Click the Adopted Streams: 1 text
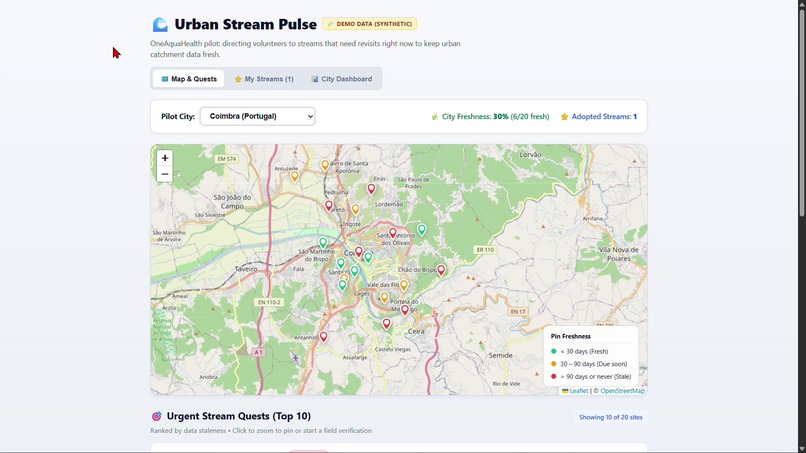The height and width of the screenshot is (453, 806). coord(599,117)
